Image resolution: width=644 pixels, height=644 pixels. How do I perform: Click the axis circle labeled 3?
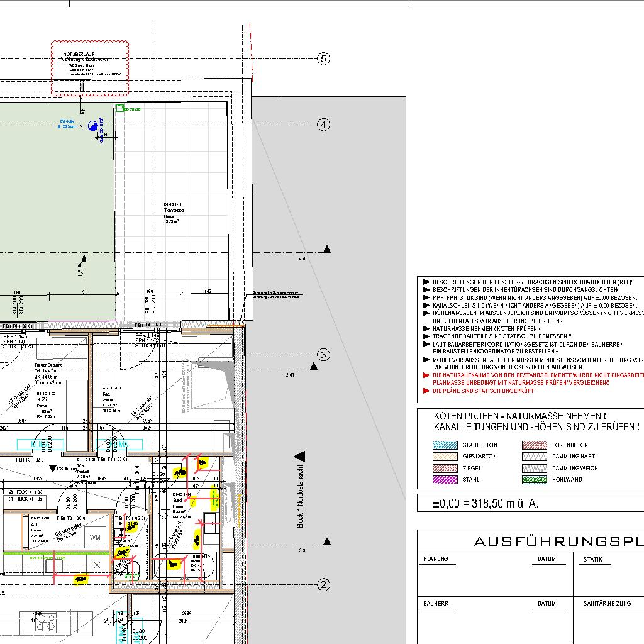[323, 355]
